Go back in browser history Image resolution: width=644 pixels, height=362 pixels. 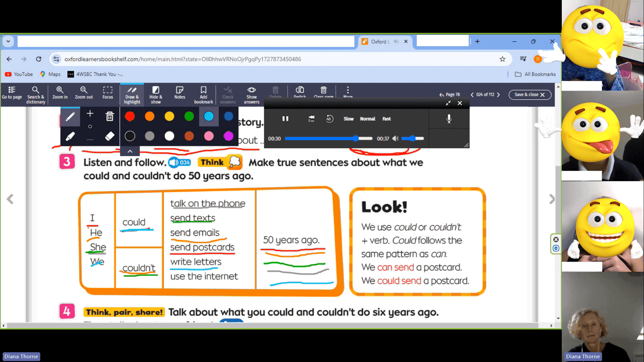click(9, 59)
